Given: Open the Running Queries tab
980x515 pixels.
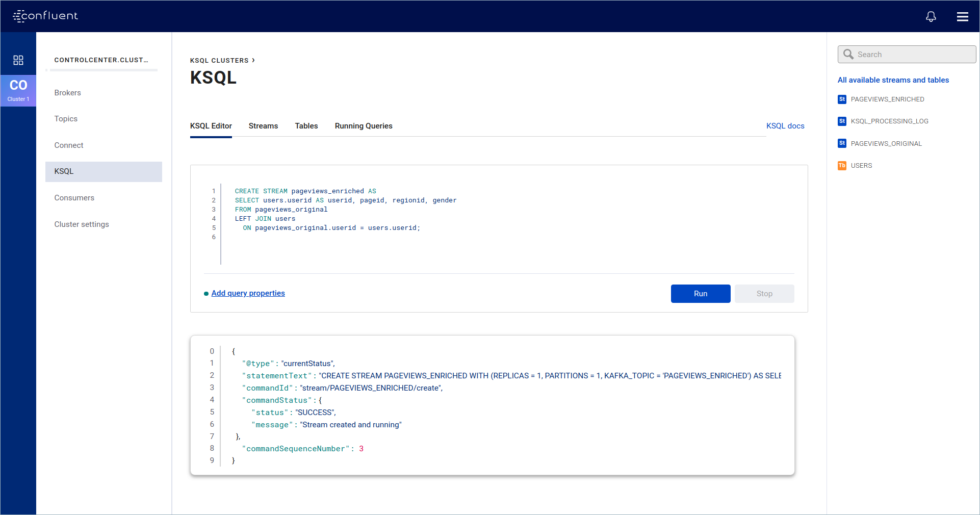Looking at the screenshot, I should [363, 126].
